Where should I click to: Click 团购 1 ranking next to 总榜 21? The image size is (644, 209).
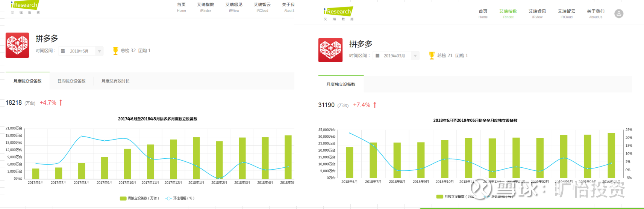462,56
